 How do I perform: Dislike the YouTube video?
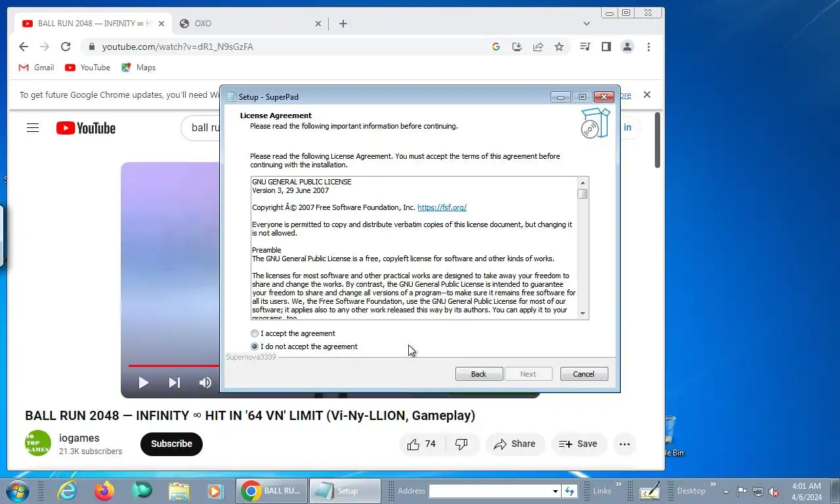[x=462, y=444]
